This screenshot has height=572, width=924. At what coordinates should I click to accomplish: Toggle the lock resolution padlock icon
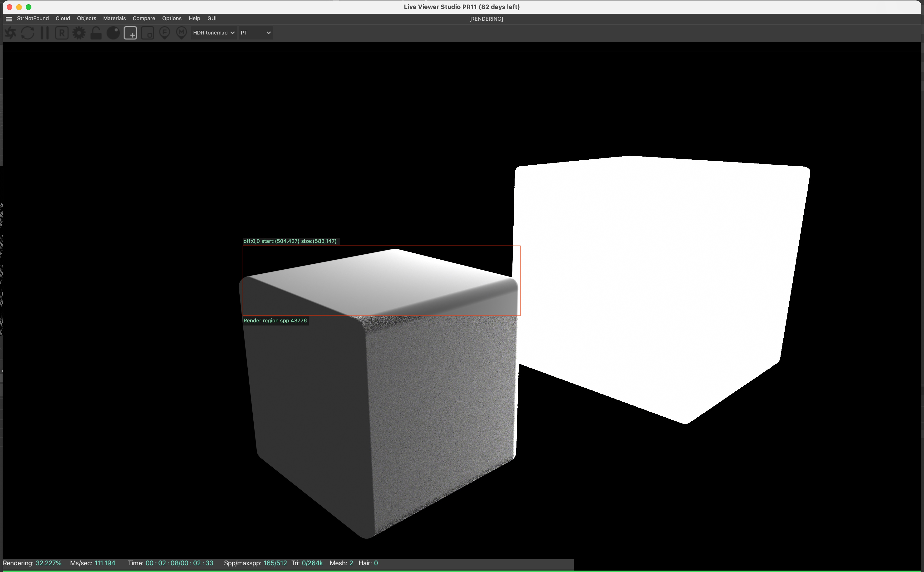96,33
